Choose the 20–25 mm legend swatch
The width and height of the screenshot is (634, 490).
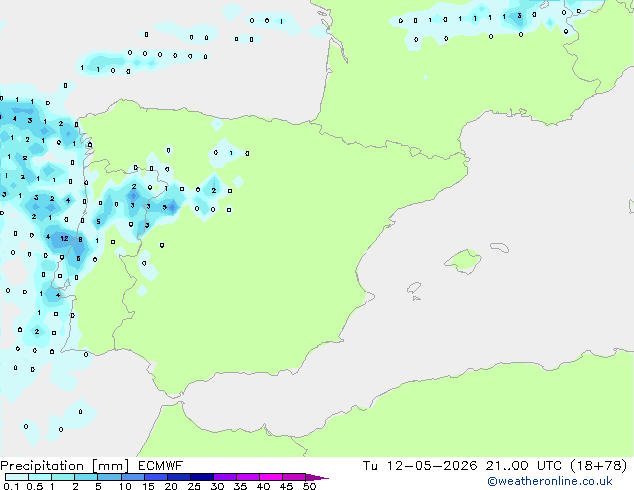[178, 477]
